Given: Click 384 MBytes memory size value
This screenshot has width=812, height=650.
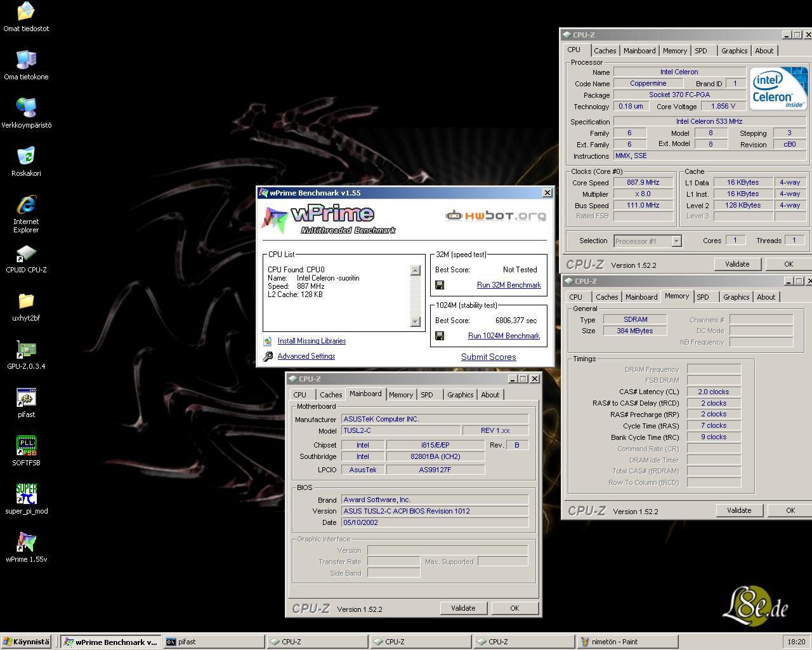Looking at the screenshot, I should point(635,331).
